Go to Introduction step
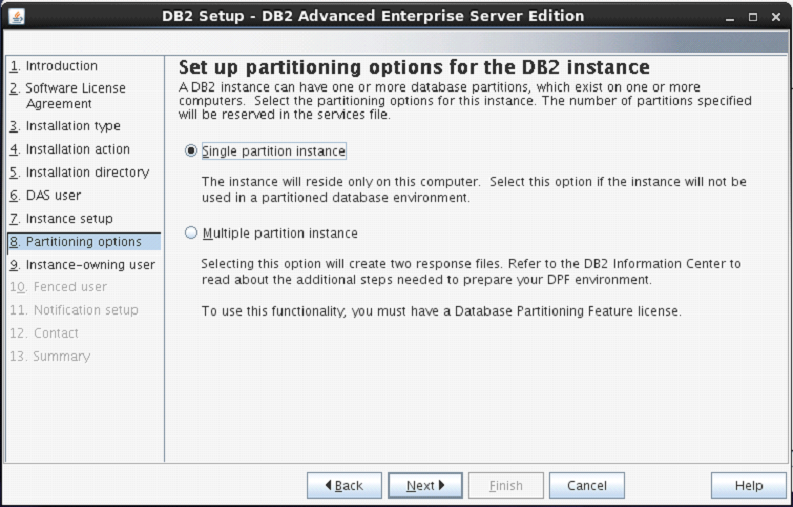 pos(61,66)
